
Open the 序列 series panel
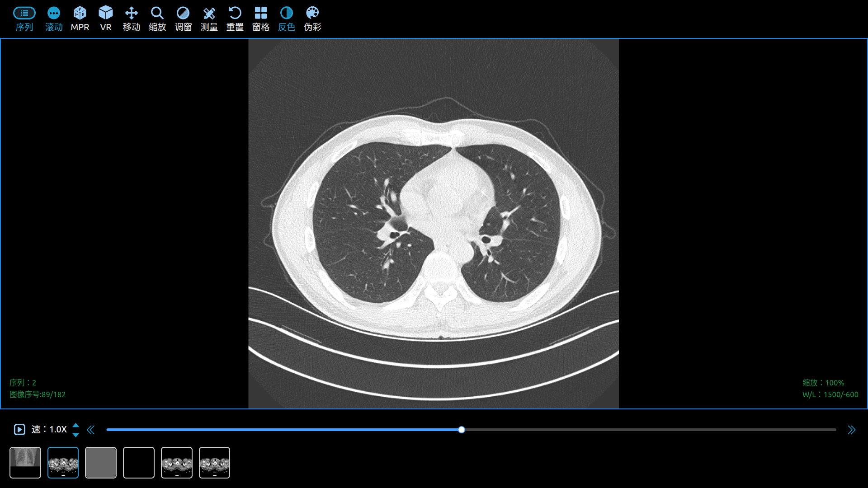pos(24,18)
